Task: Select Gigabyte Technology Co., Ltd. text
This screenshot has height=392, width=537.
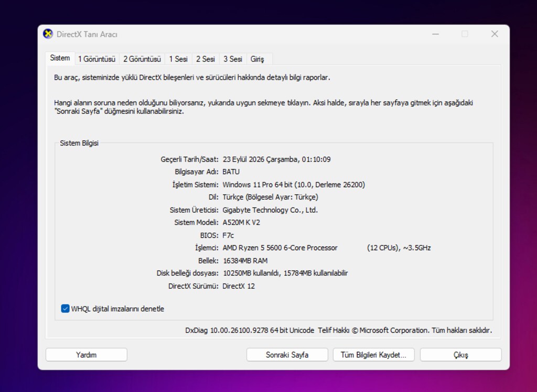Action: point(270,210)
